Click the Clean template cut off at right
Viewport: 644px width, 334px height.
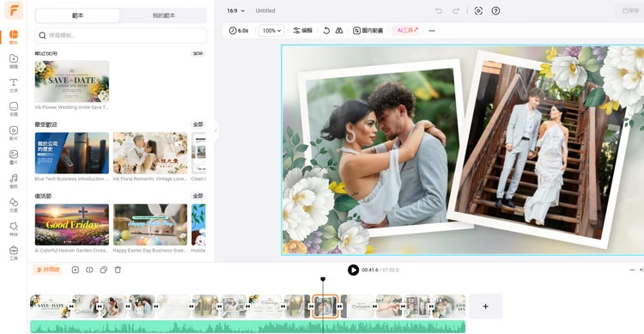(x=198, y=153)
